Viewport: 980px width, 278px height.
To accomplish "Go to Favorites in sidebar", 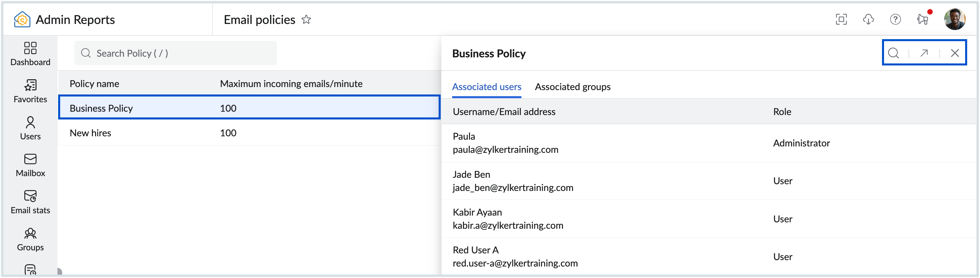I will pos(30,91).
